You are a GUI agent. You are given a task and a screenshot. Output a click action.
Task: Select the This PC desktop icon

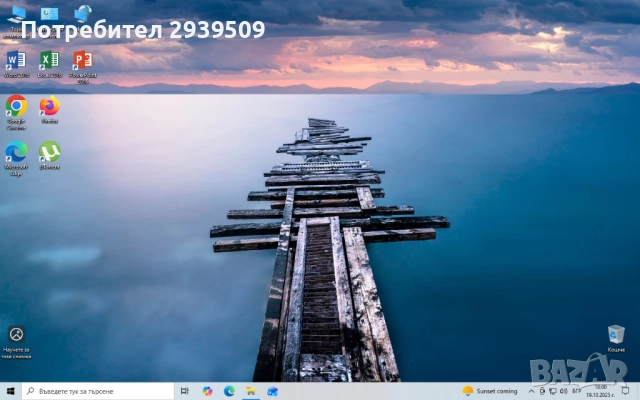click(16, 21)
